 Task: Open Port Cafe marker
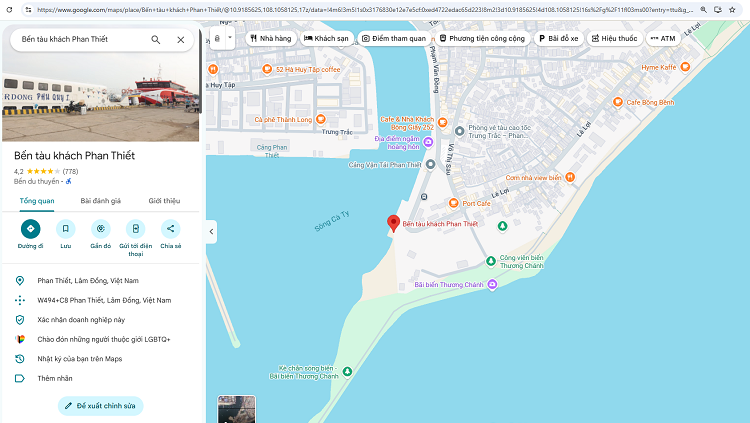[x=453, y=203]
